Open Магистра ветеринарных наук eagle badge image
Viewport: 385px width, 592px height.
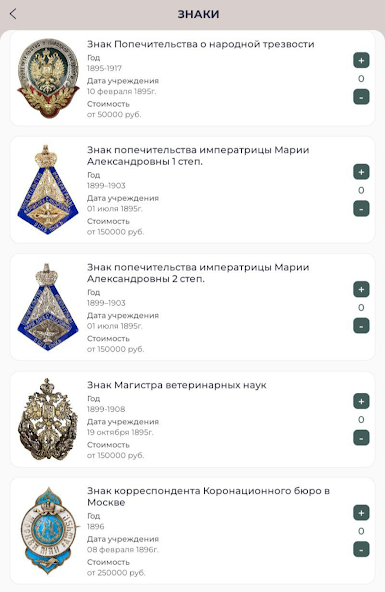(48, 419)
